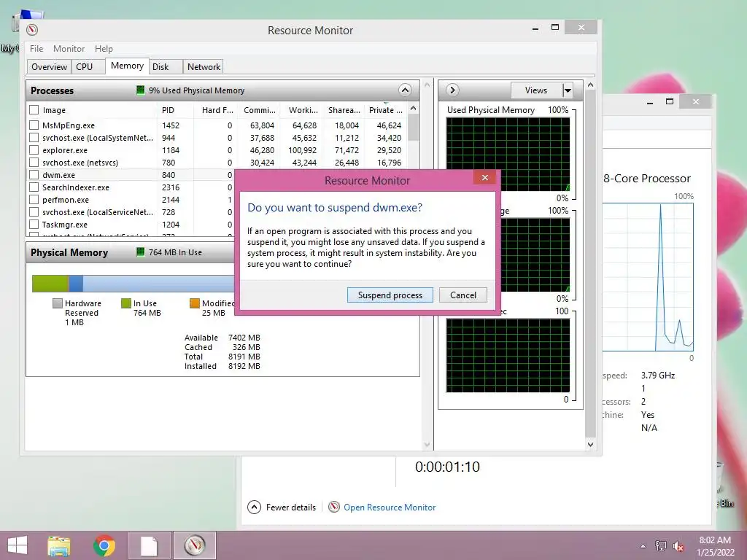Viewport: 747px width, 560px height.
Task: Switch to the Network tab
Action: [x=204, y=66]
